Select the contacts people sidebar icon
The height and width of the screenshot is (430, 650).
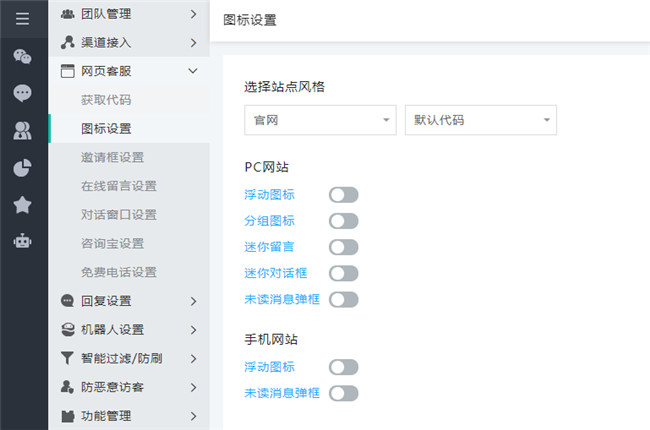pyautogui.click(x=22, y=130)
